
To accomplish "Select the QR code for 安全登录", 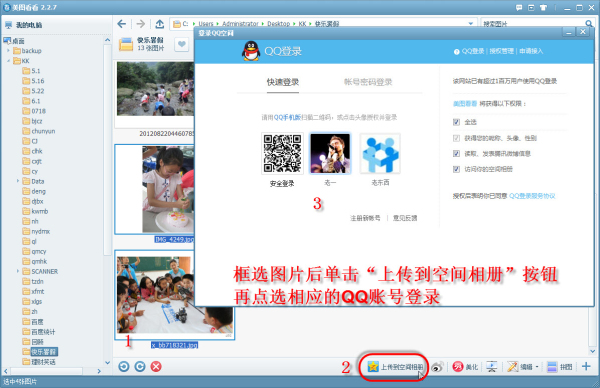I will click(282, 153).
